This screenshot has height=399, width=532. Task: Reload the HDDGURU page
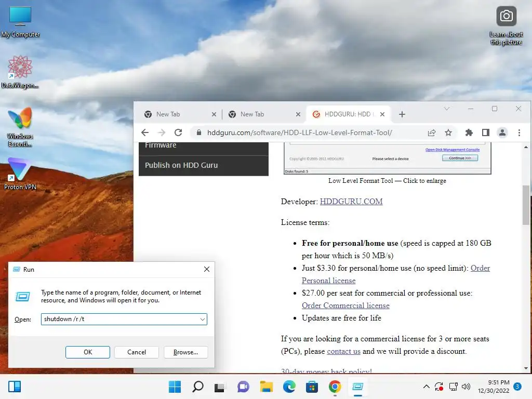(178, 132)
